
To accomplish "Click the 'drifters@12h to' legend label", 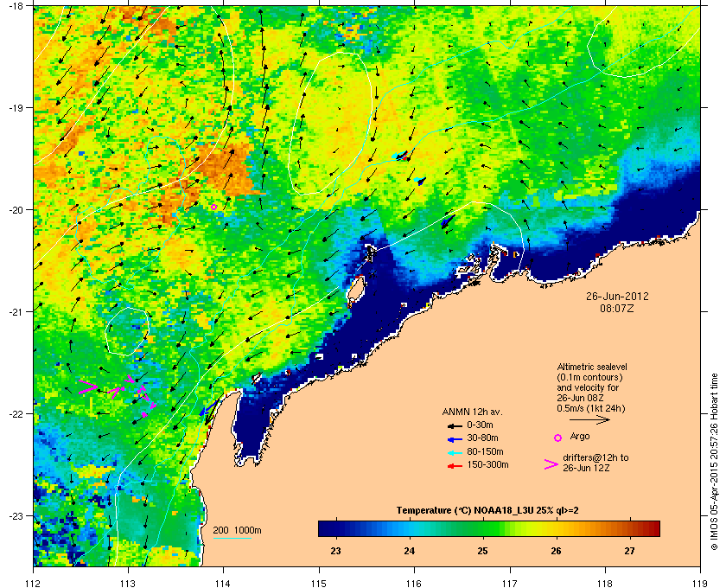I will (x=595, y=457).
